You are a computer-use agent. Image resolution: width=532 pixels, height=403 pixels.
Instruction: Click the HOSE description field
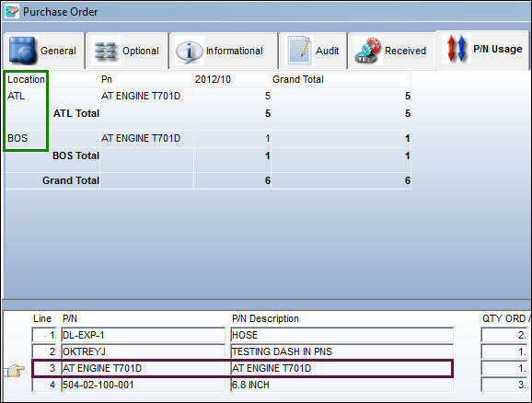pos(341,335)
